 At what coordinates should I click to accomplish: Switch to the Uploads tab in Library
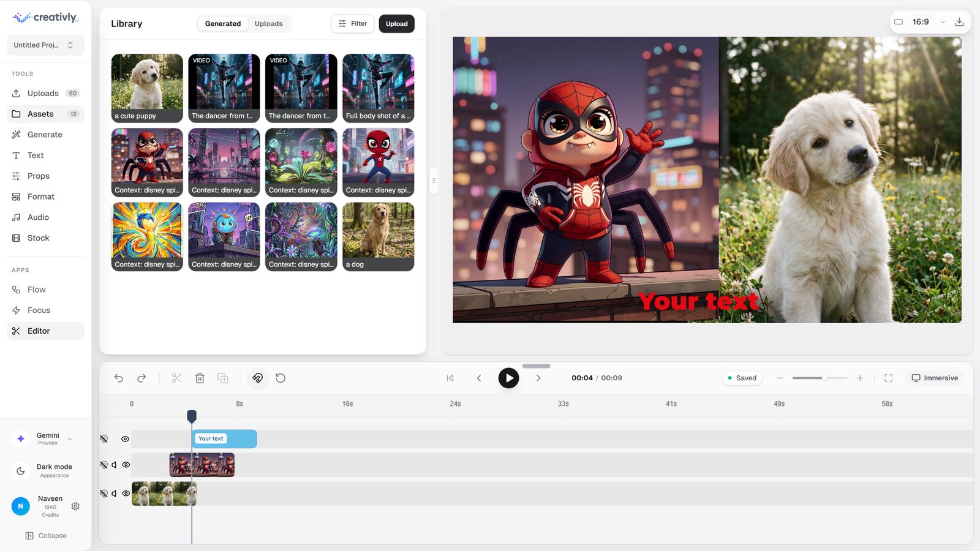(x=268, y=24)
